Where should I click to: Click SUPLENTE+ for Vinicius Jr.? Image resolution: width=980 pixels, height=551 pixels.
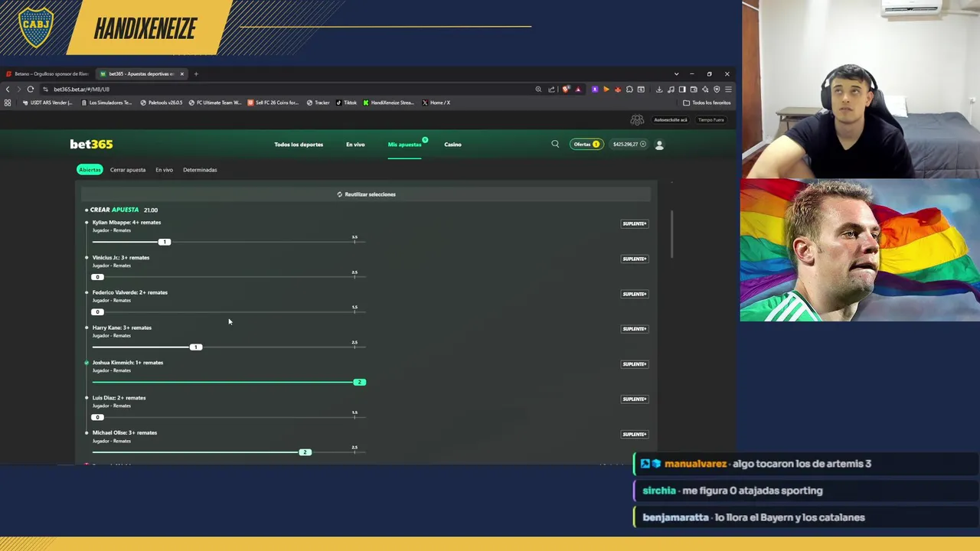(x=634, y=259)
